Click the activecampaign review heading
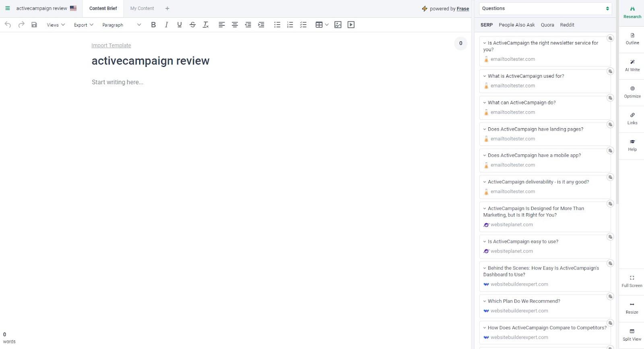This screenshot has height=349, width=644. click(x=151, y=61)
